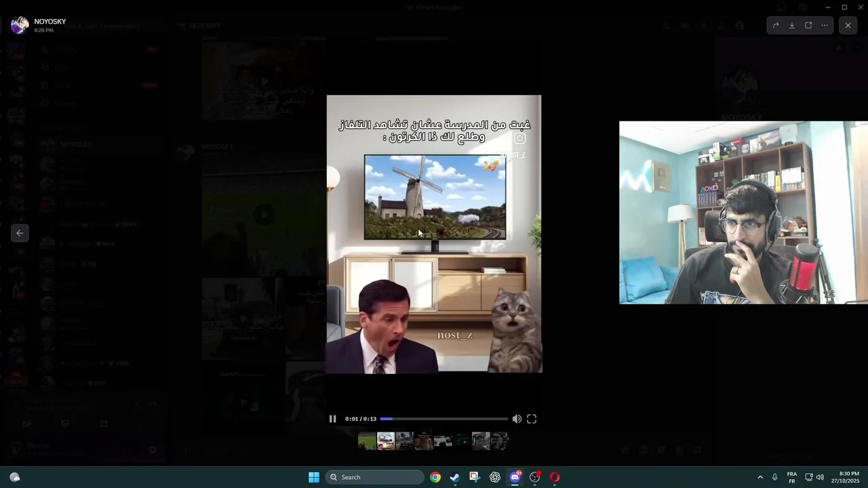
Task: Open NOYOSKY's avatar in viewer header
Action: pos(20,25)
